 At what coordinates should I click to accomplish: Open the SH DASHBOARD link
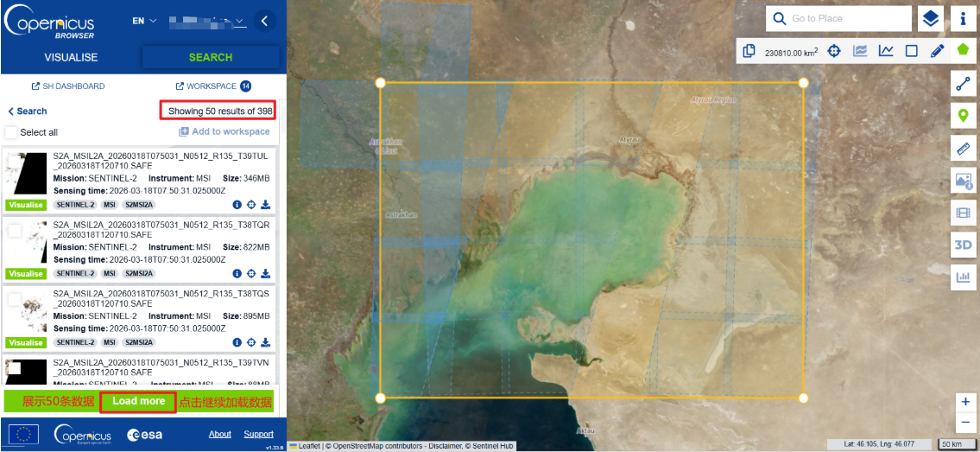point(68,86)
